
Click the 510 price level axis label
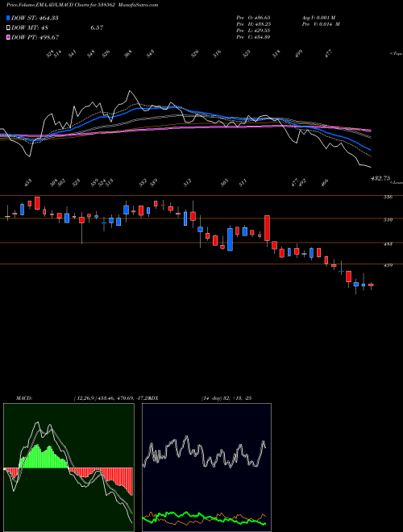[388, 220]
